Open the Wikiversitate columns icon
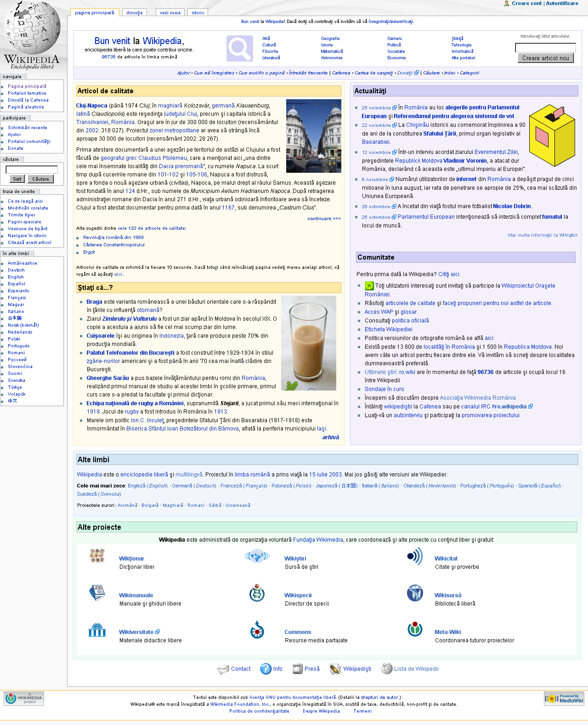 (97, 630)
